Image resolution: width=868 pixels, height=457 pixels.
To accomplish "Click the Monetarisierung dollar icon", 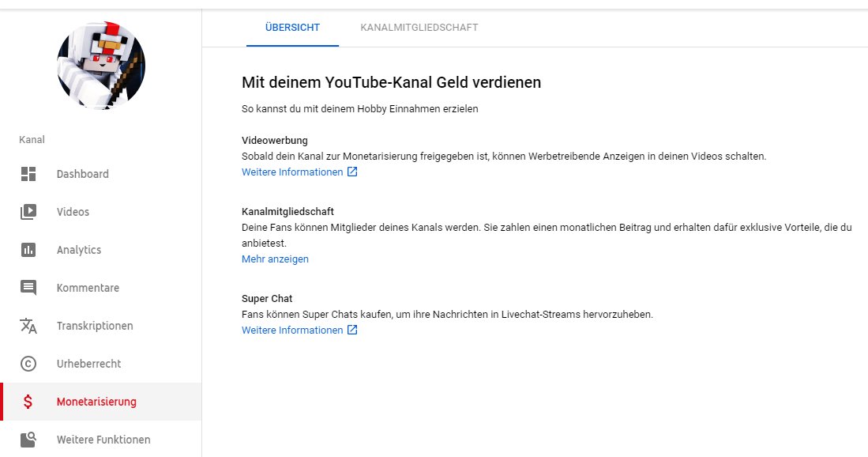I will tap(28, 402).
